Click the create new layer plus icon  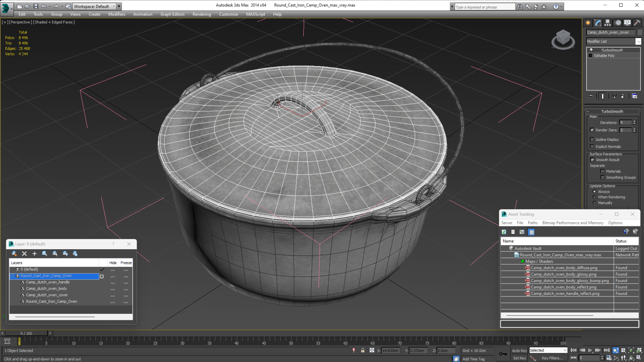[x=35, y=254]
